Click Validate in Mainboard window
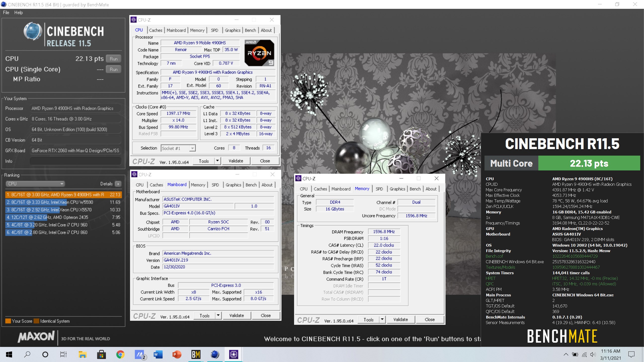The width and height of the screenshot is (644, 362). pyautogui.click(x=237, y=315)
